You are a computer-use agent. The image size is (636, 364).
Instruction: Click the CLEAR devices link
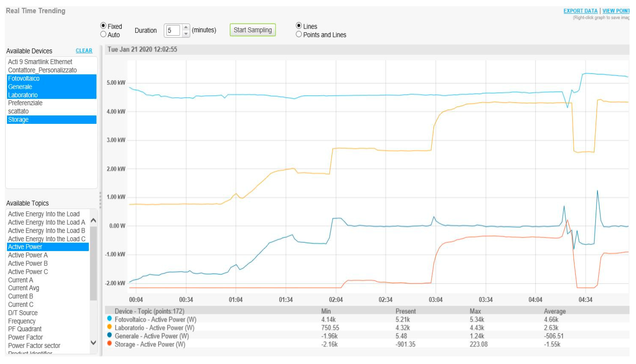pyautogui.click(x=84, y=51)
